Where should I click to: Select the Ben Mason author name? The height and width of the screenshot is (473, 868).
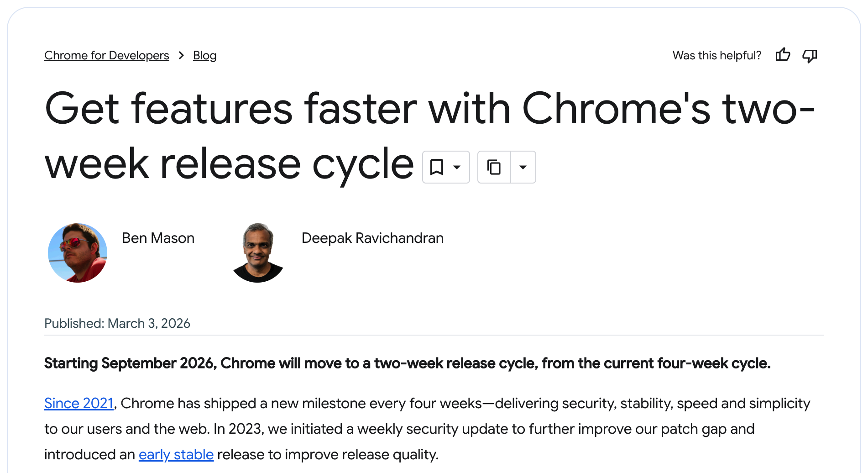(x=158, y=238)
